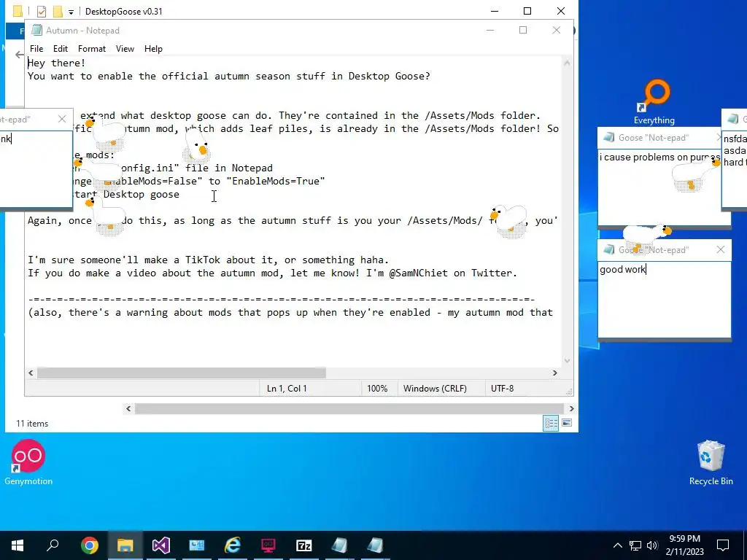Click Explorer horizontal scrollbar left arrow
The image size is (747, 560).
tap(128, 408)
